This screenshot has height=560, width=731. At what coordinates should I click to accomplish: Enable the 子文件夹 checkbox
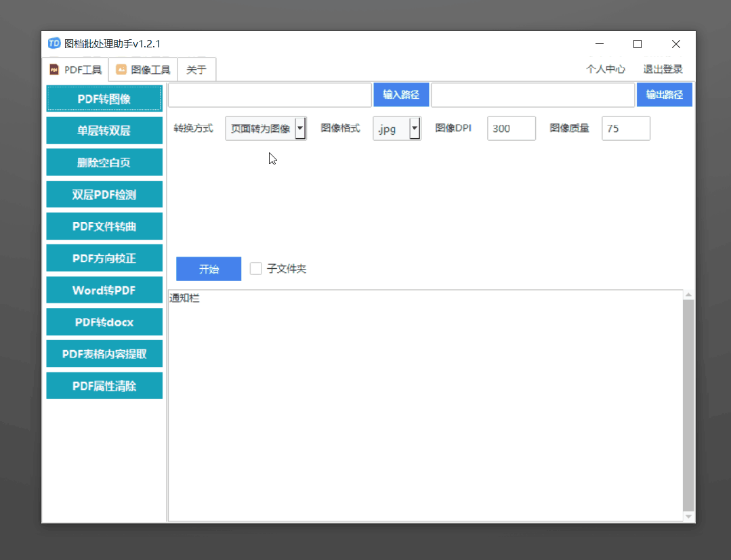(256, 268)
